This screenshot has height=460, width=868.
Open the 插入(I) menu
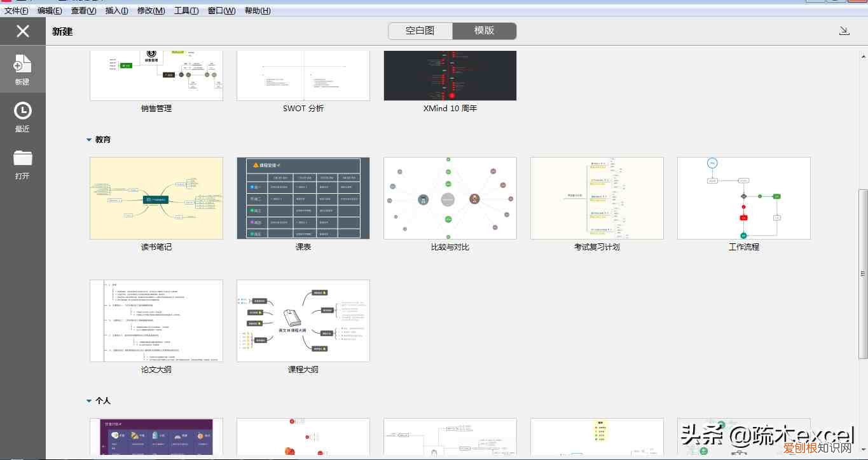tap(116, 11)
